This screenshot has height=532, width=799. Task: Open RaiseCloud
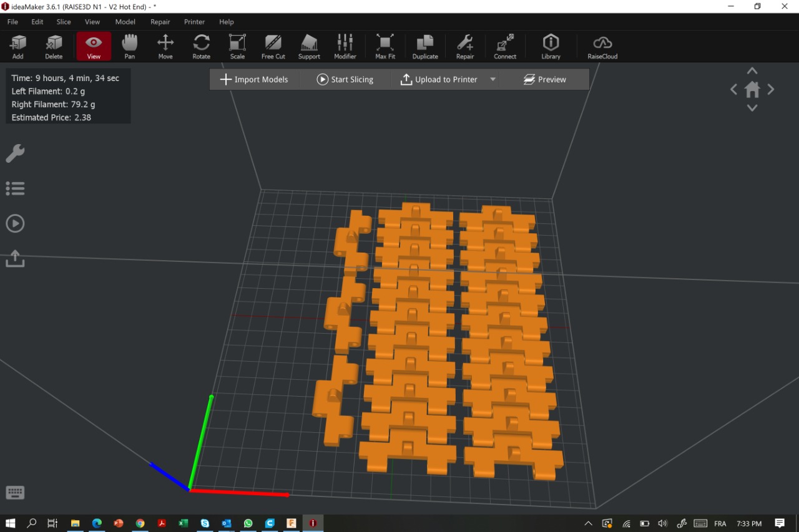(602, 47)
